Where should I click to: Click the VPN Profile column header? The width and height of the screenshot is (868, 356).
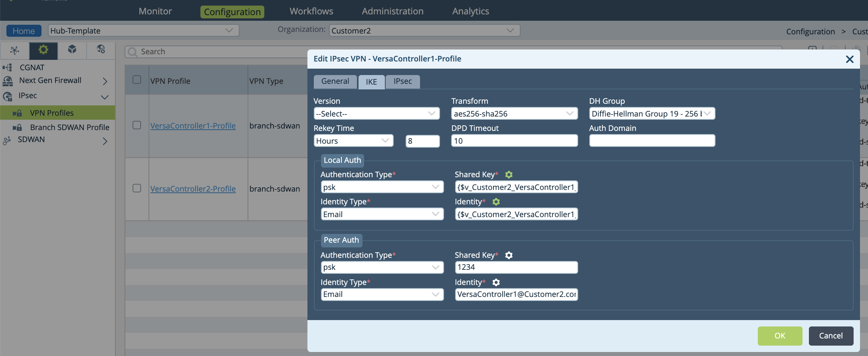170,81
